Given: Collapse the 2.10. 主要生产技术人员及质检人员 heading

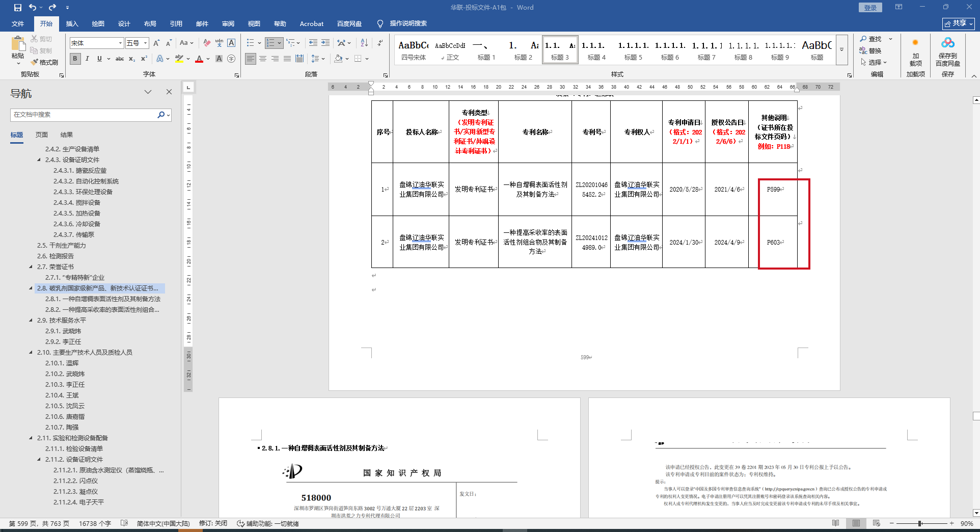Looking at the screenshot, I should tap(31, 353).
